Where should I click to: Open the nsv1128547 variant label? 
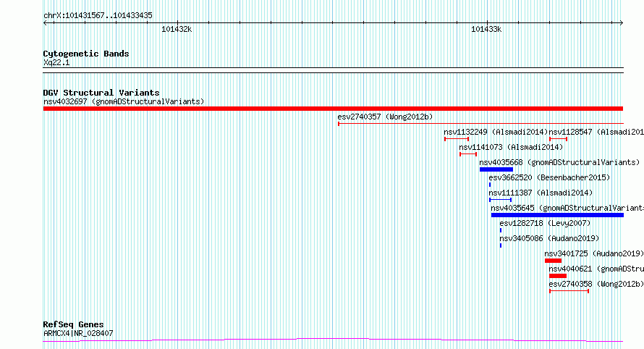tap(596, 132)
